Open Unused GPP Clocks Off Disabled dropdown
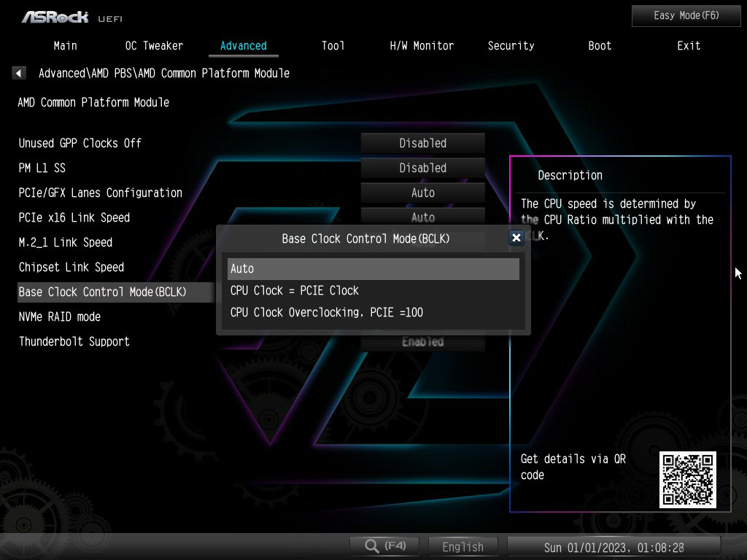Viewport: 747px width, 560px height. click(423, 144)
